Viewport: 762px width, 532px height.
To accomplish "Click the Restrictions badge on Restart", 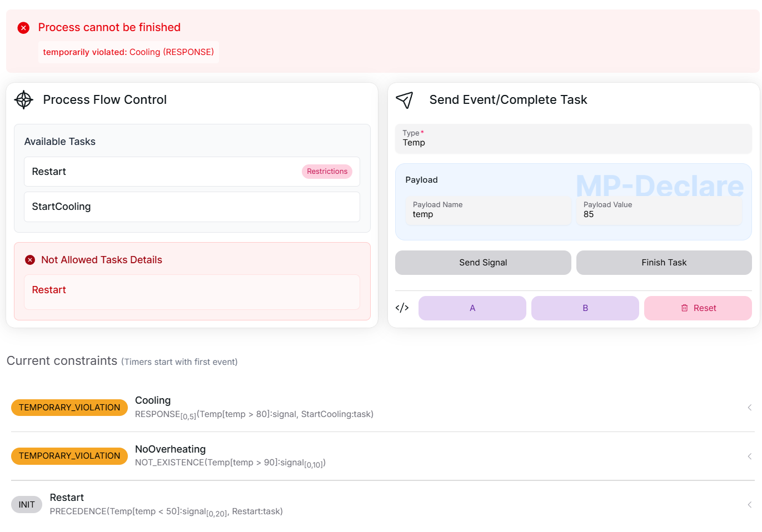I will [x=327, y=172].
